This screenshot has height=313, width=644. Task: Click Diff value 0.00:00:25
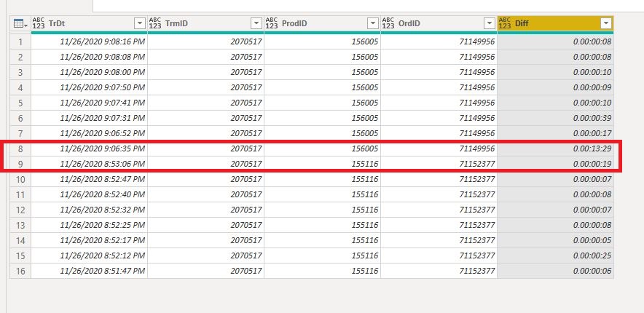555,256
